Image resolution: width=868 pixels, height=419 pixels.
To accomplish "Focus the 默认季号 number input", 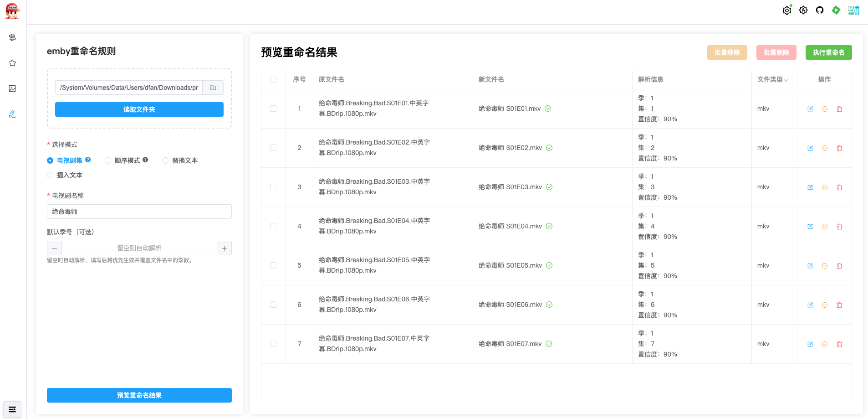I will [139, 248].
